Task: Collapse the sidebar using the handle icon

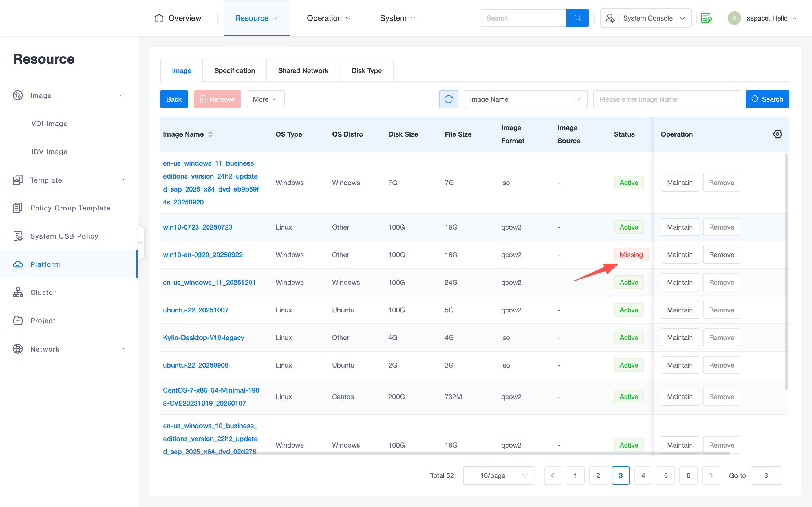Action: click(x=141, y=243)
